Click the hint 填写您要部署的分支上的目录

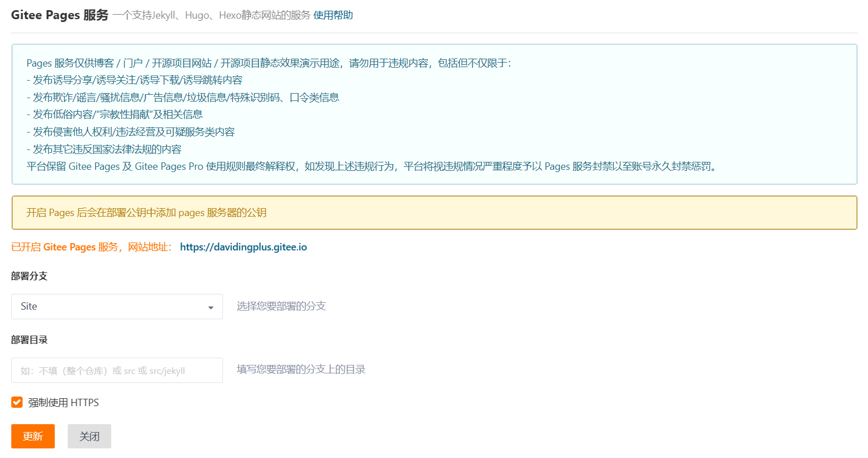coord(301,369)
